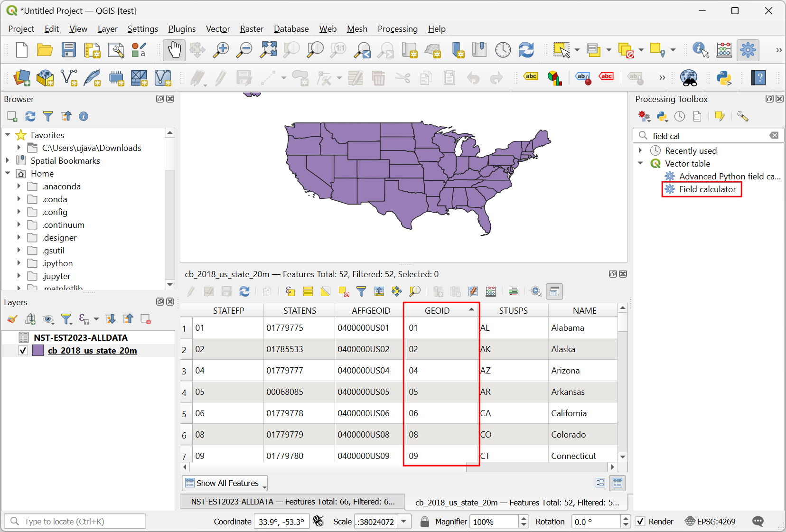Click the purple layer color swatch

tap(38, 351)
